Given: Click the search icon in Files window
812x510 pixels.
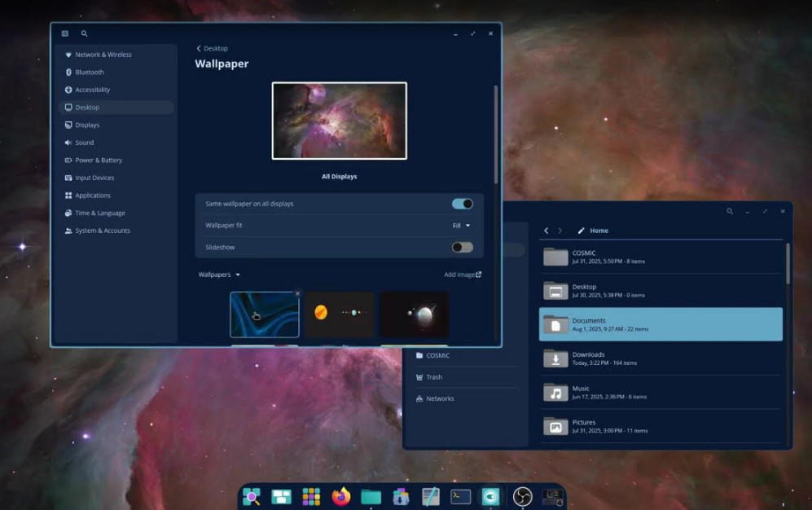Looking at the screenshot, I should click(x=730, y=211).
